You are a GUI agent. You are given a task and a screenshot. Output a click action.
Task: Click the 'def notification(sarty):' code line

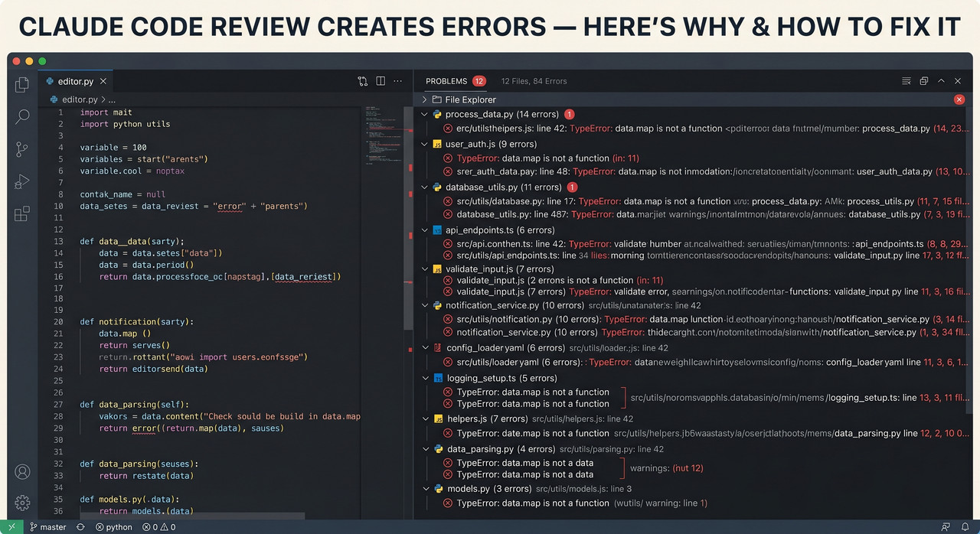click(137, 321)
